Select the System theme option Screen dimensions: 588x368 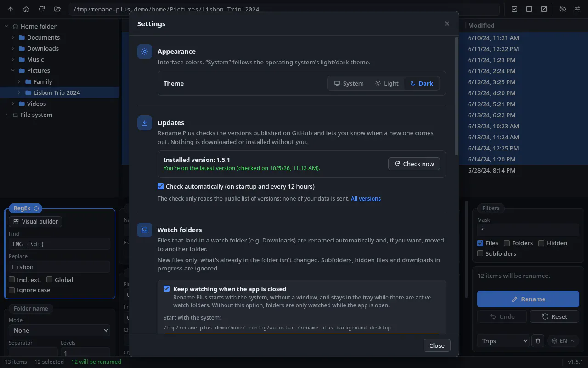tap(349, 83)
